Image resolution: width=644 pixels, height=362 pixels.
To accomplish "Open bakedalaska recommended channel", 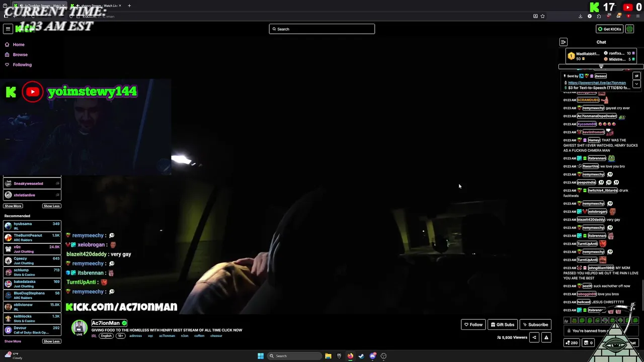I will point(32,284).
